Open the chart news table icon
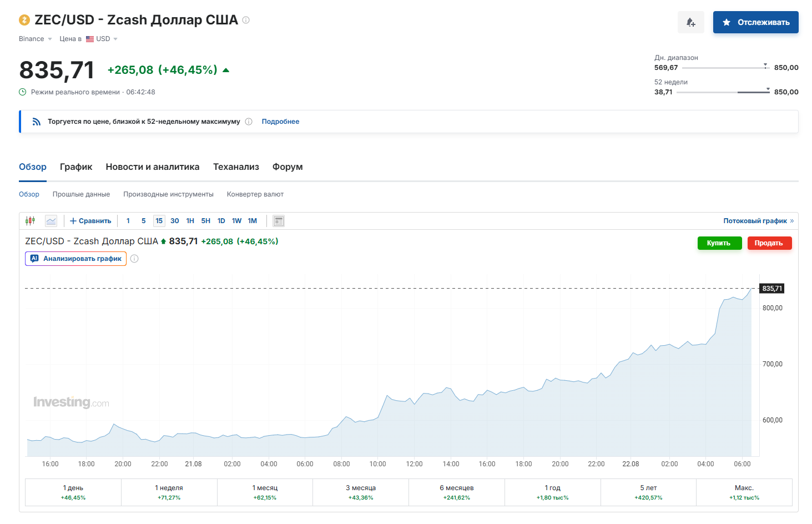 click(x=279, y=221)
